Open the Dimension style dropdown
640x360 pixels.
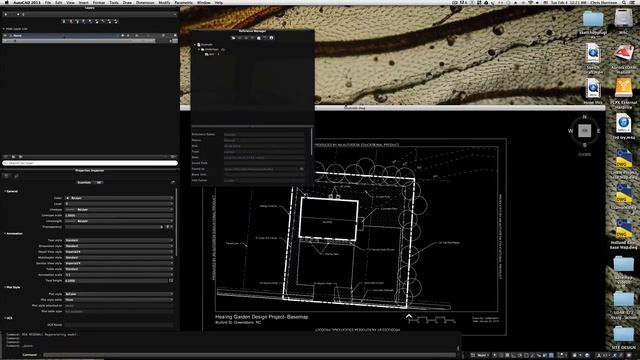point(119,246)
